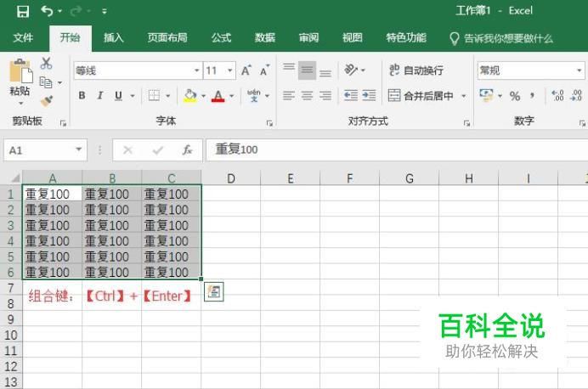Increase decimal places
This screenshot has width=588, height=389.
click(557, 96)
